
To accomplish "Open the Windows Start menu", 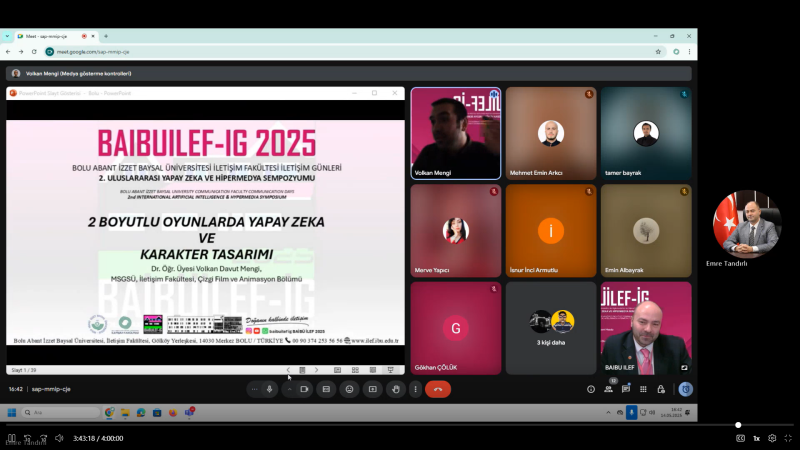I will coord(12,412).
